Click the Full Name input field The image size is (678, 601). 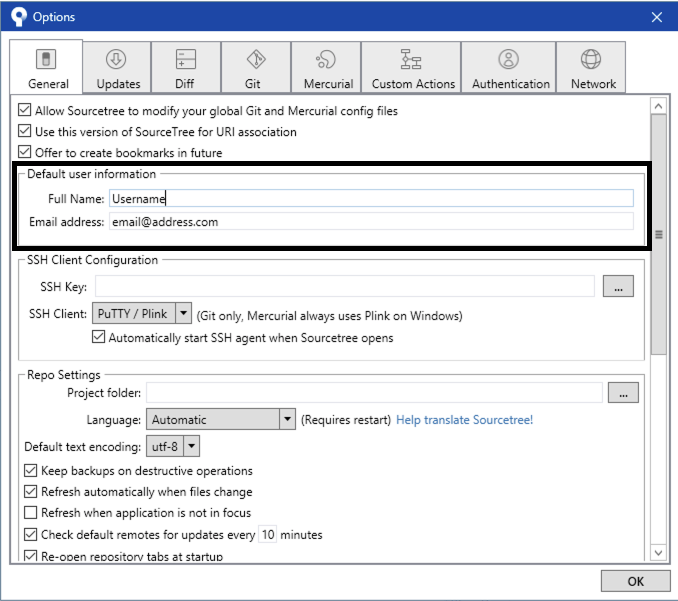point(371,198)
